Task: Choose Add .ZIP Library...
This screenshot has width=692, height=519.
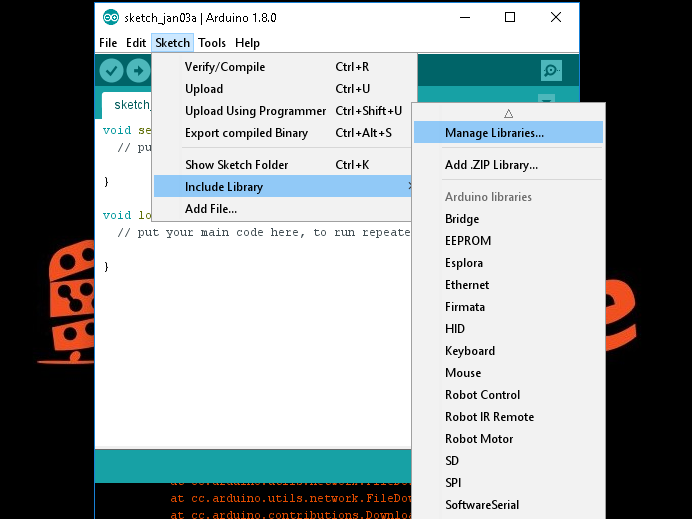Action: click(508, 165)
